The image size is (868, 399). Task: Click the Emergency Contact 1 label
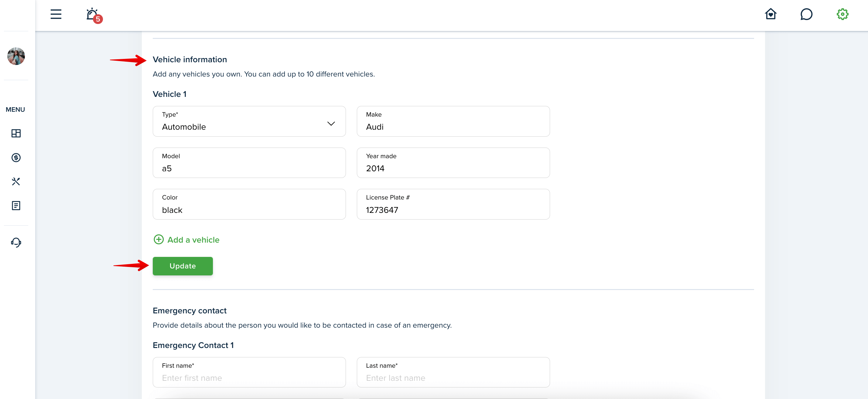pyautogui.click(x=193, y=345)
